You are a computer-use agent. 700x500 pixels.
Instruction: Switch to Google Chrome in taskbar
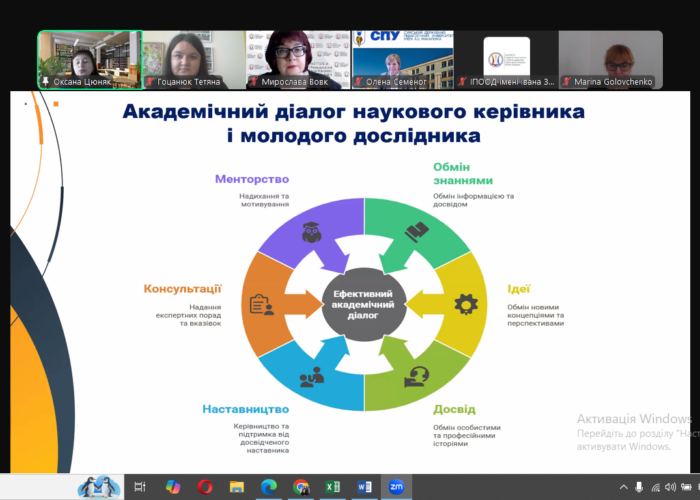tap(300, 487)
